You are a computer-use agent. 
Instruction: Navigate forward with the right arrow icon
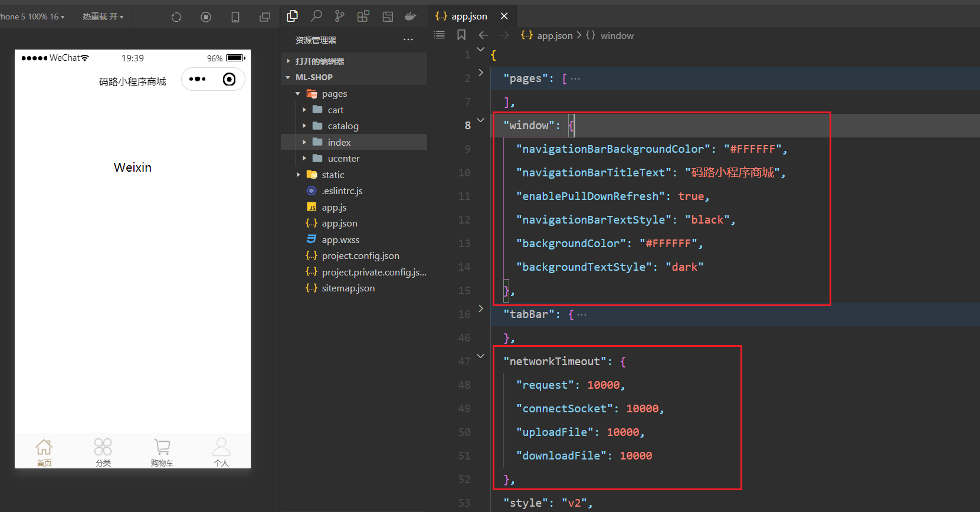click(x=504, y=35)
